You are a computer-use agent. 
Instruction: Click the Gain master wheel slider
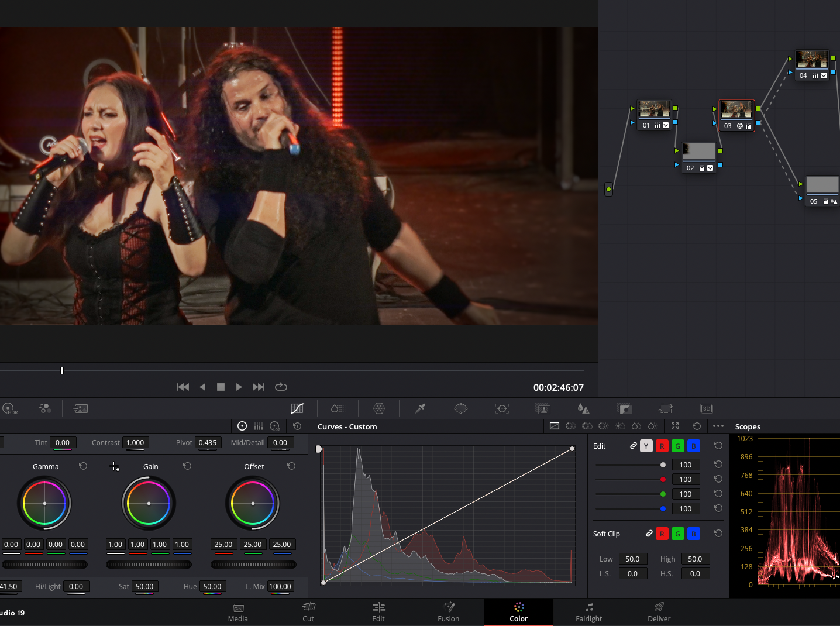[x=149, y=565]
